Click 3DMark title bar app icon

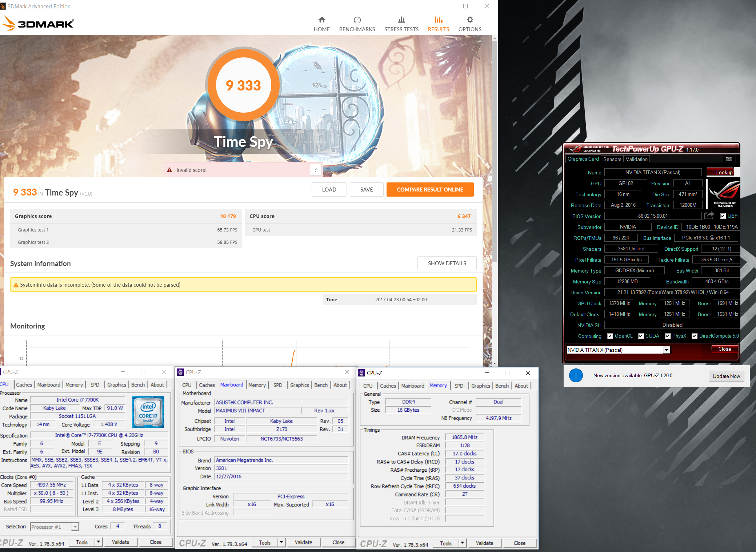[x=3, y=6]
